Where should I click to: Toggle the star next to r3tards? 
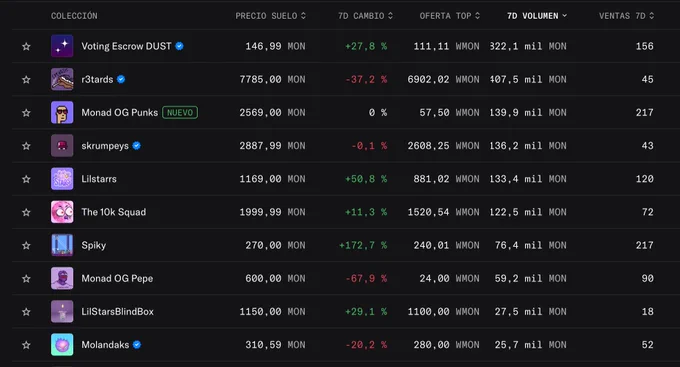tap(26, 79)
